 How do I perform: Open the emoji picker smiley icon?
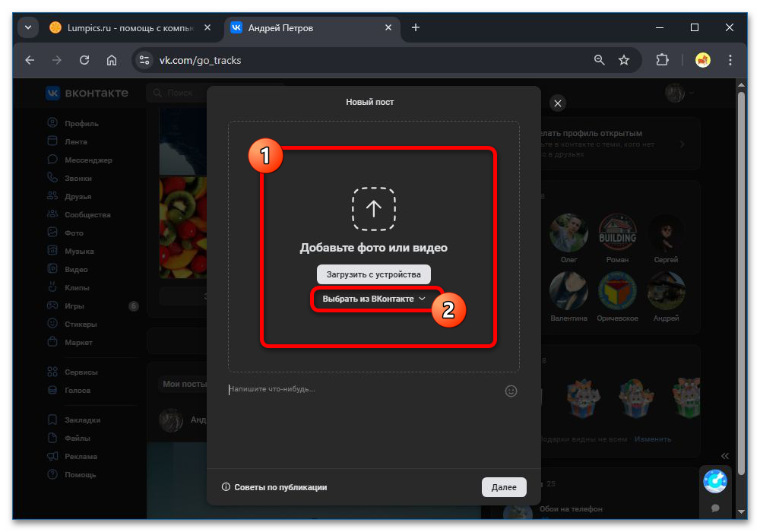point(511,391)
